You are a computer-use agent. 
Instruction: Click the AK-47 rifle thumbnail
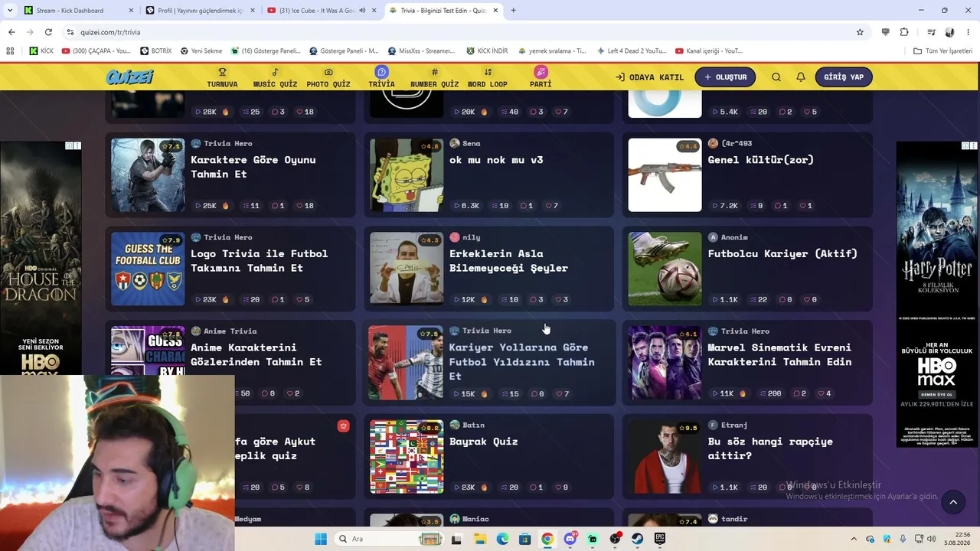(x=665, y=175)
